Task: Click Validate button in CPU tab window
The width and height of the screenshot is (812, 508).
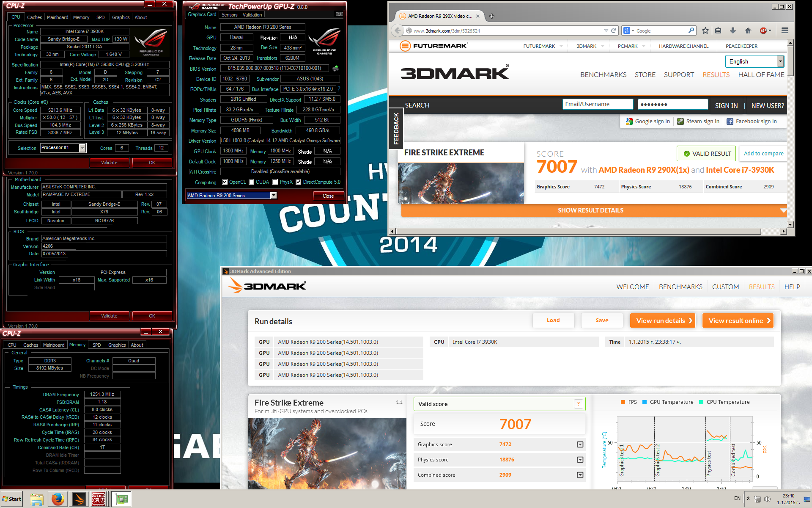Action: coord(109,163)
